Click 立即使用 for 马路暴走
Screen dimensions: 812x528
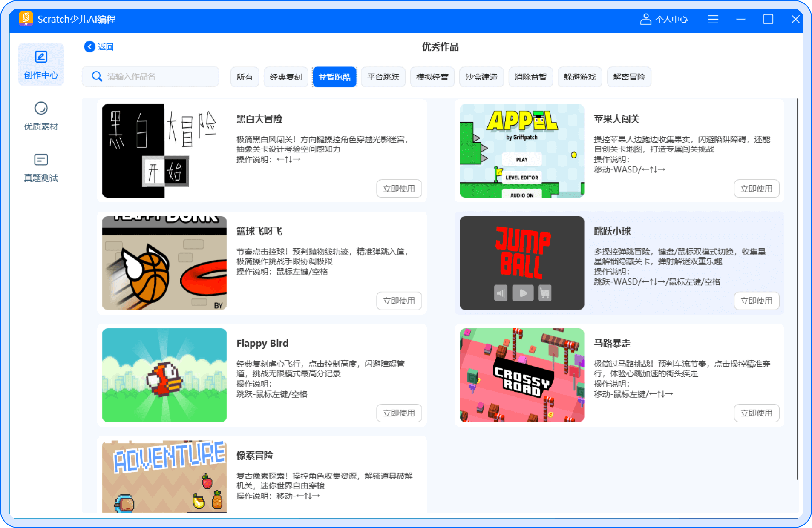(x=756, y=413)
